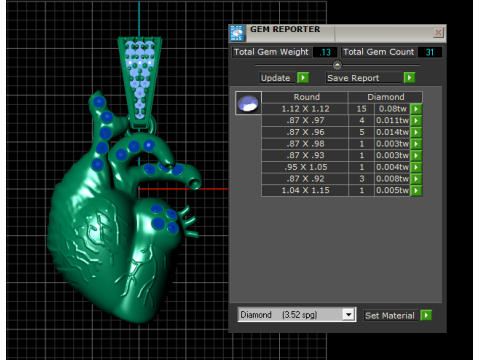Image resolution: width=480 pixels, height=360 pixels.
Task: Click green arrow for .87 X .96 row
Action: click(x=416, y=132)
